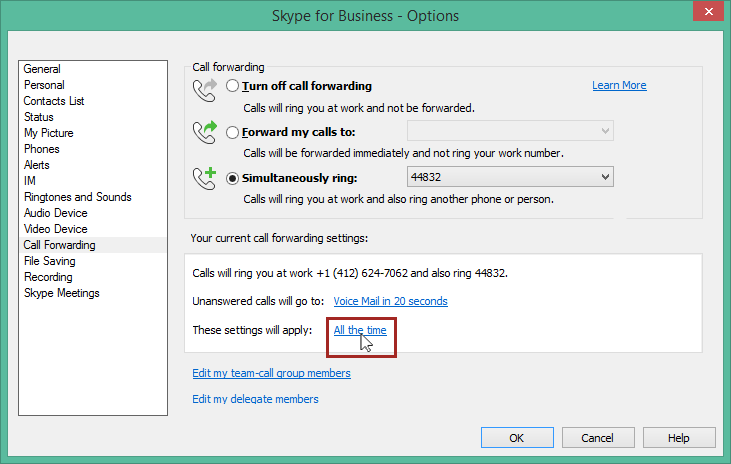This screenshot has height=464, width=731.
Task: Click the OK button
Action: (x=517, y=437)
